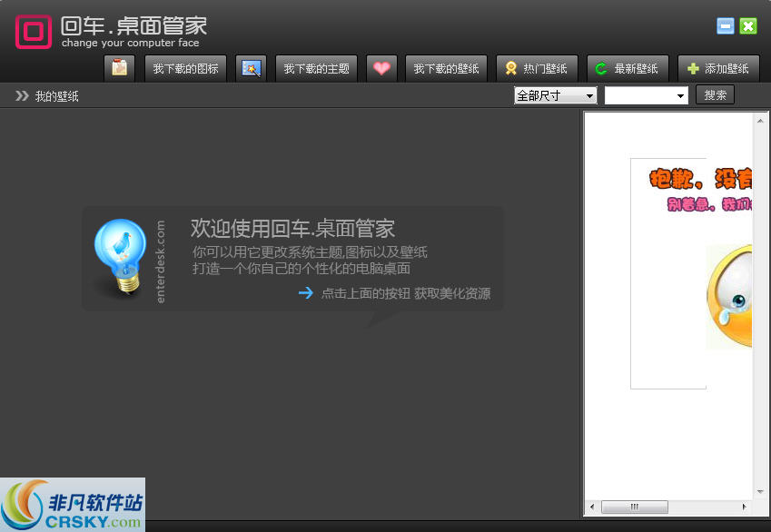Click the double-arrow chevron beside 我的壁纸
The image size is (771, 532).
click(x=21, y=94)
